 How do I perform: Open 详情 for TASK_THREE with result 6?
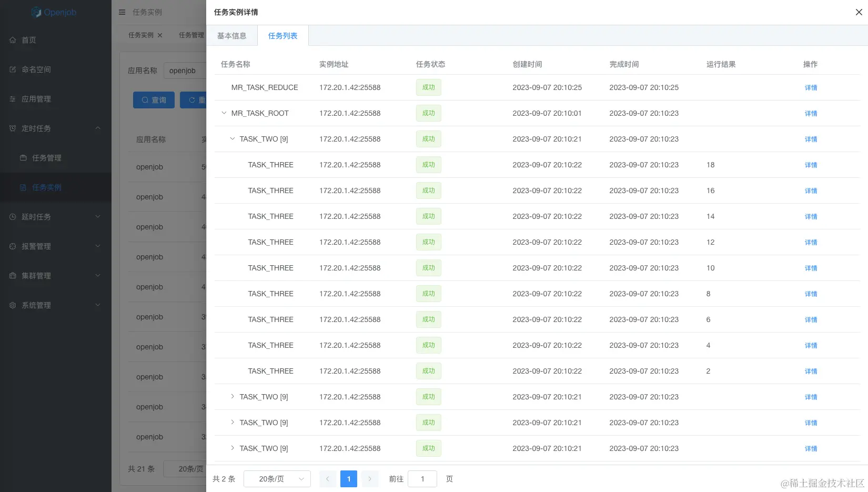811,320
